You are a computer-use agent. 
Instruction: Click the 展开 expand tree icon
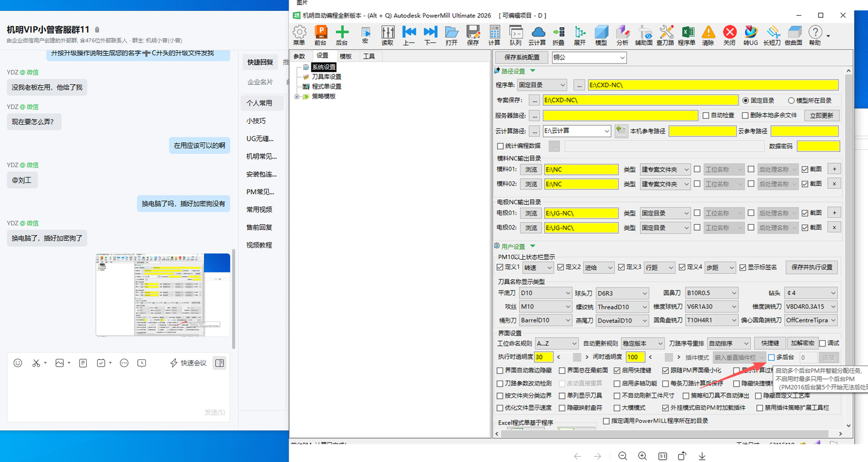pyautogui.click(x=580, y=35)
